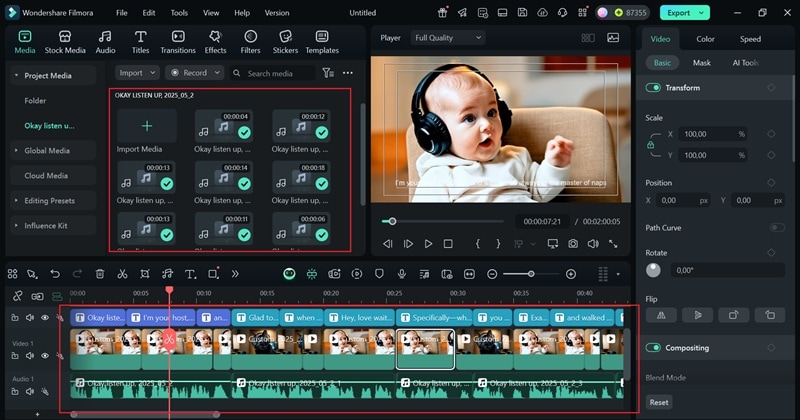
Task: Click the rotate clockwise button under Flip
Action: point(734,315)
